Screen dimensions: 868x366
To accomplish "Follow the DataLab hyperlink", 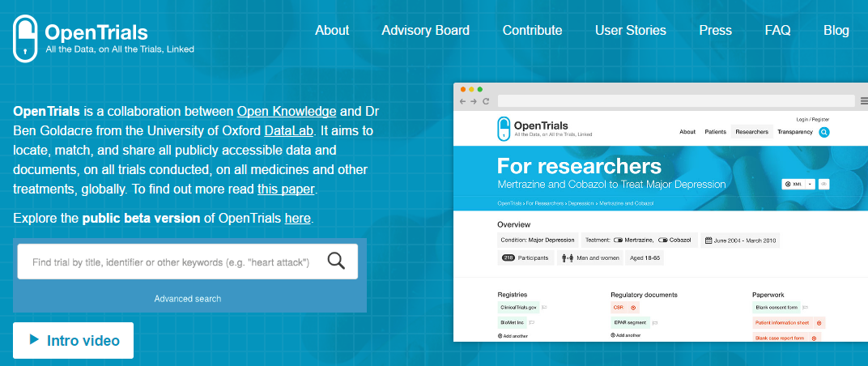I will [289, 131].
